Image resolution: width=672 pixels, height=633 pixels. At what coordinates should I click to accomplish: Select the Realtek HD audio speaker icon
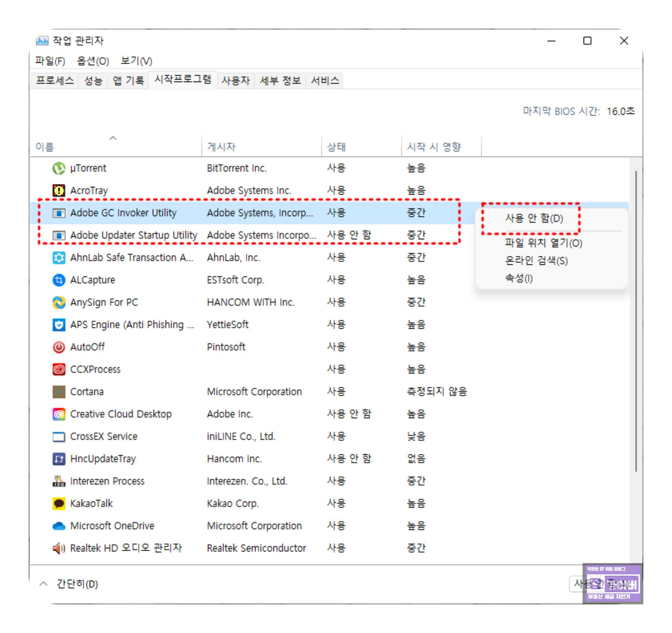coord(59,548)
